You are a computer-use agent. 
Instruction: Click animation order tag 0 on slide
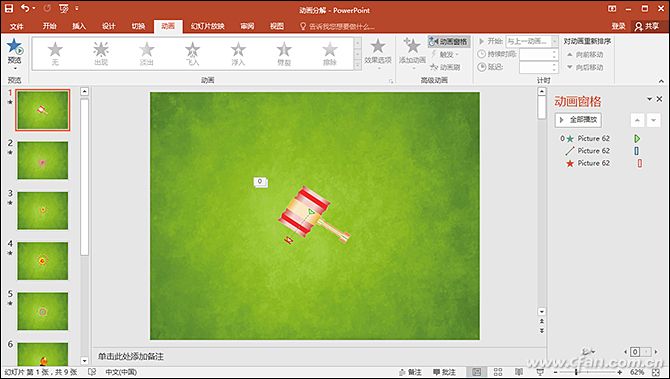(260, 182)
